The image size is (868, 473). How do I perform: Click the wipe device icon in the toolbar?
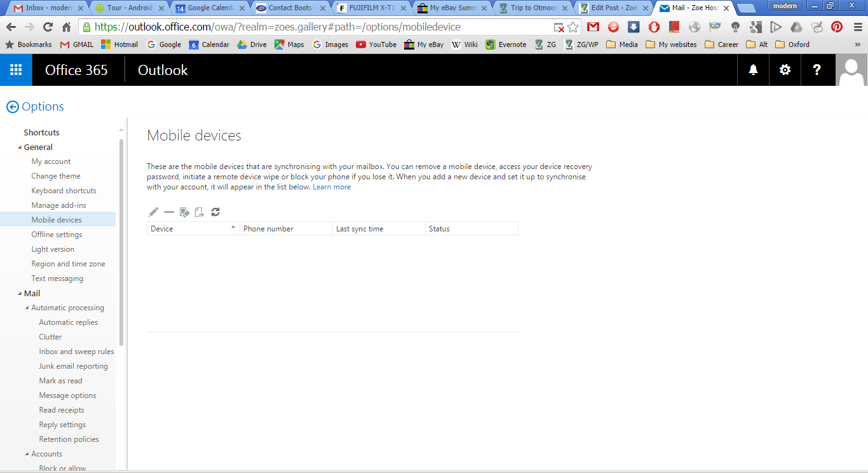click(184, 212)
